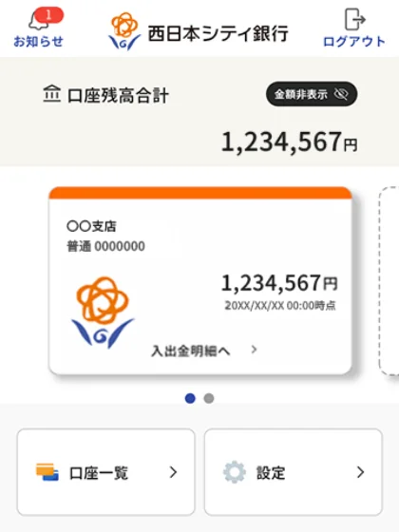The width and height of the screenshot is (399, 532).
Task: Click the card stack icon for 口座一覧
Action: (x=47, y=472)
